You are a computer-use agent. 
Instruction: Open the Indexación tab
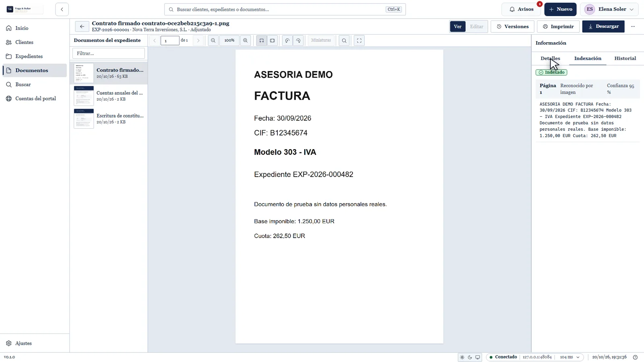[x=588, y=58]
